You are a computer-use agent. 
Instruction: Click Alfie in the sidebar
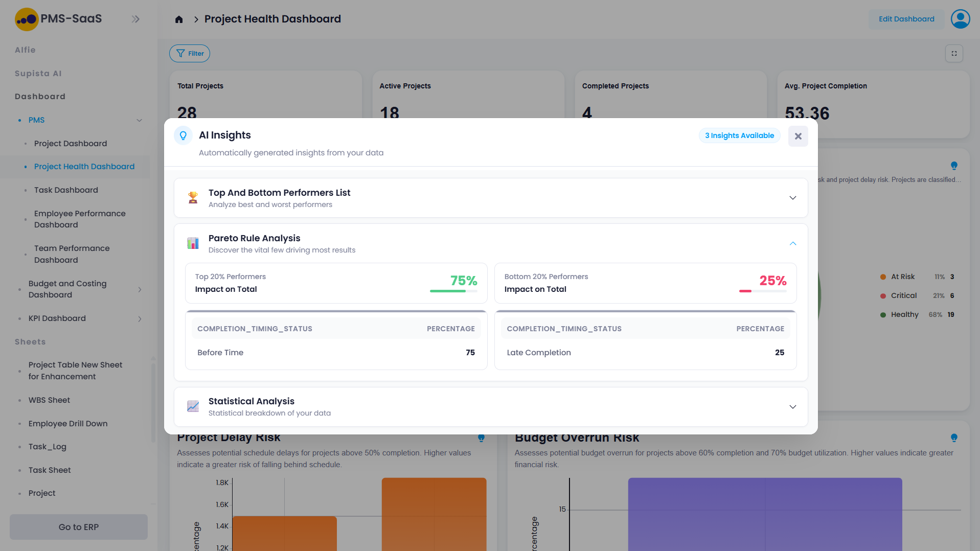pyautogui.click(x=25, y=50)
